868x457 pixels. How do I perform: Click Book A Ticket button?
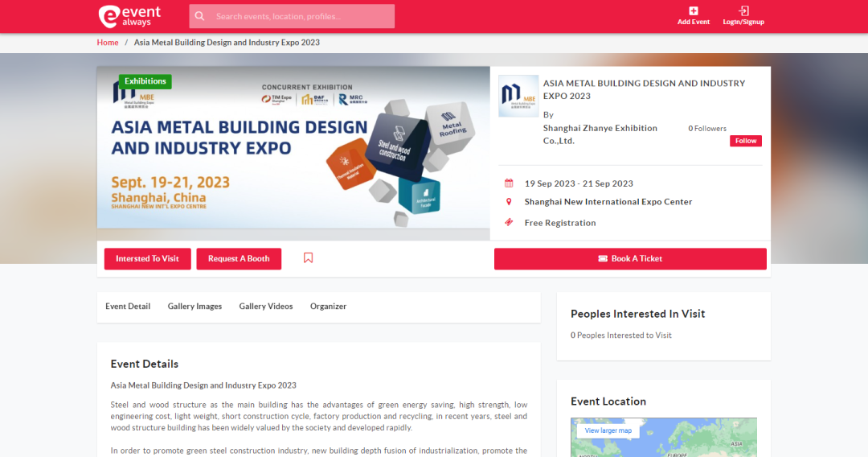pyautogui.click(x=630, y=259)
